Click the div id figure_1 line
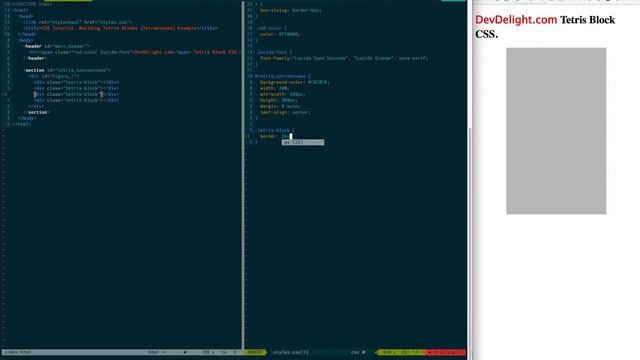640x360 pixels. click(53, 76)
